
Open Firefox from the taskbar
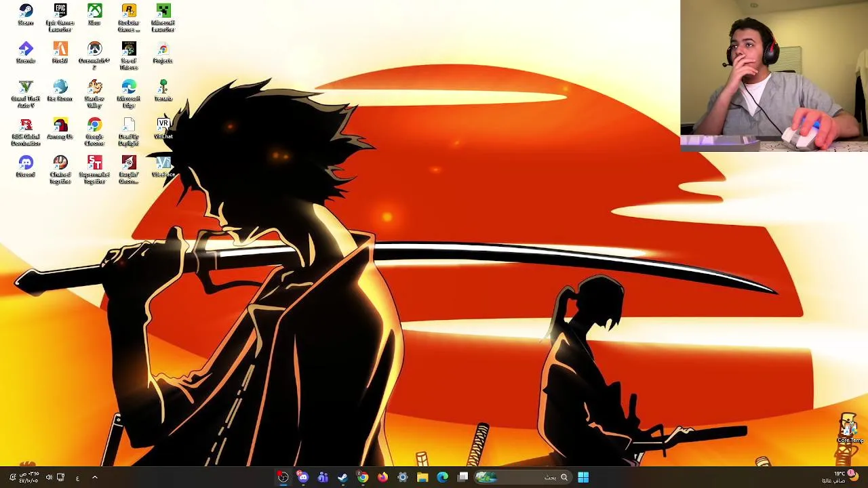coord(382,477)
